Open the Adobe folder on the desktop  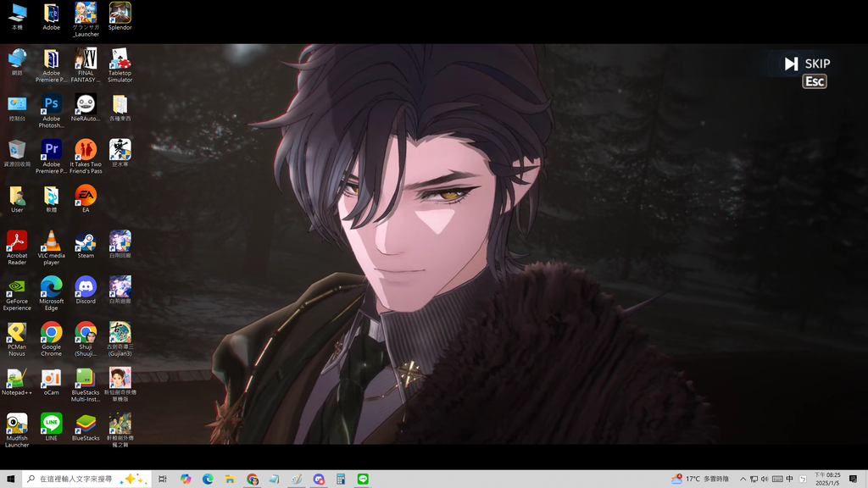click(52, 16)
